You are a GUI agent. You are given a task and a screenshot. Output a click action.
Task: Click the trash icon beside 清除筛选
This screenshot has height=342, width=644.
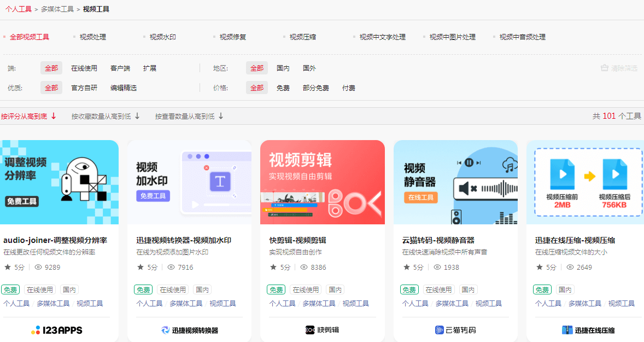(x=604, y=68)
